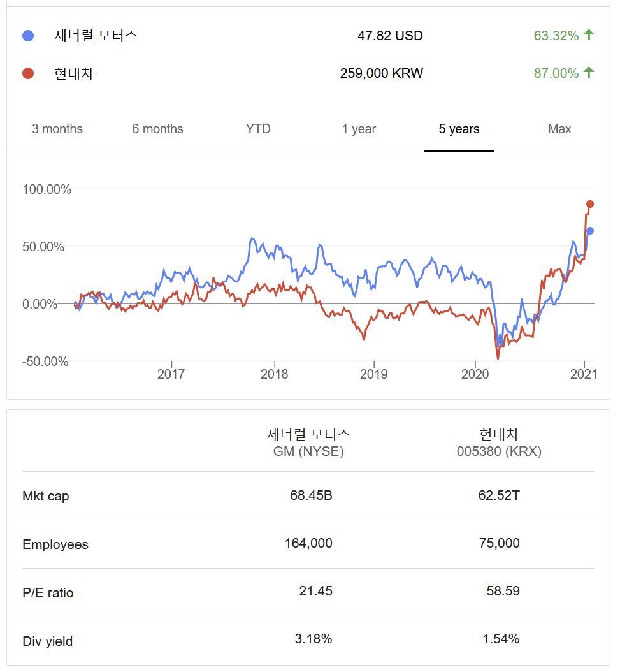Select the 3 months range tab
The image size is (620, 672).
tap(57, 129)
